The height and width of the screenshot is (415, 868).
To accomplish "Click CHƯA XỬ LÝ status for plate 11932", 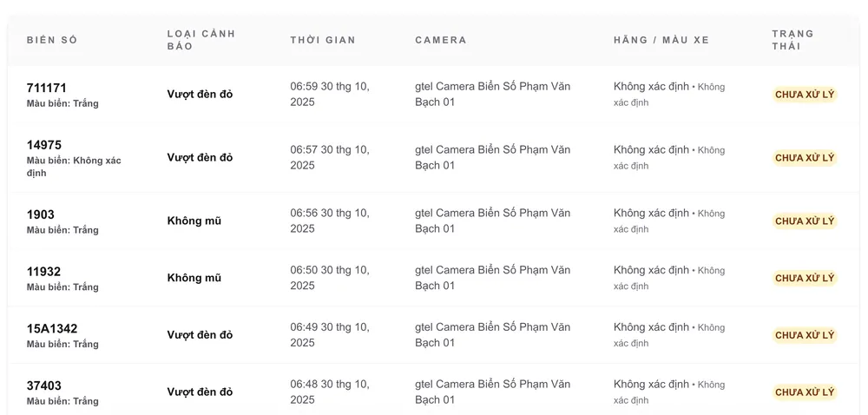I will point(805,278).
